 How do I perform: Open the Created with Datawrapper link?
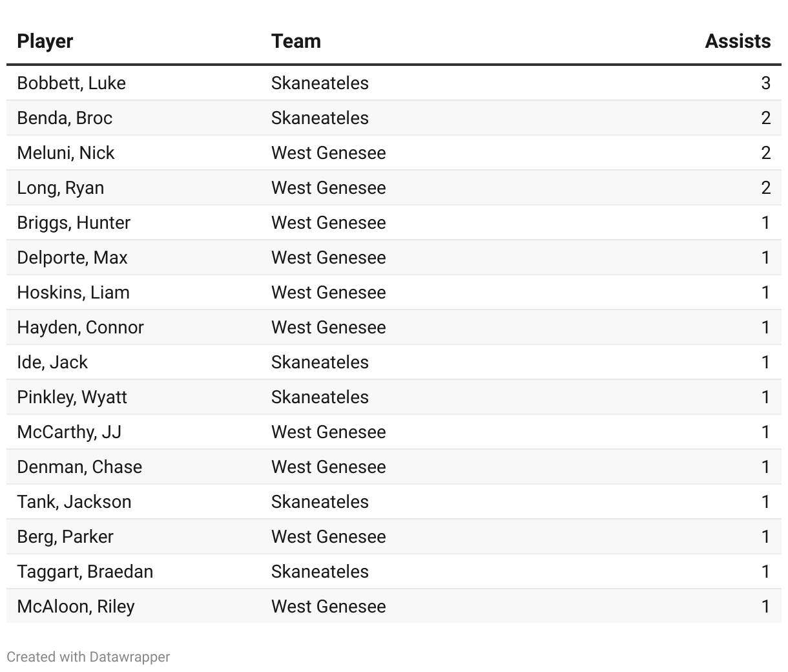pyautogui.click(x=88, y=657)
